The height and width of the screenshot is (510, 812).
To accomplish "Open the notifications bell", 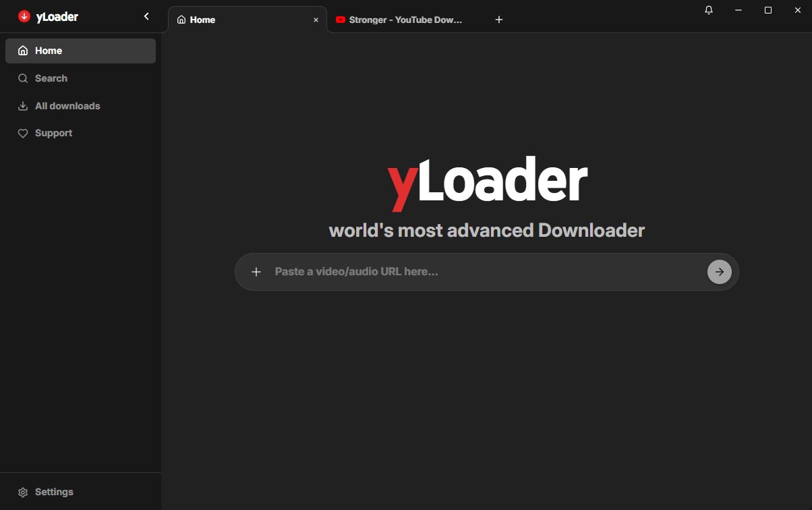I will [x=709, y=10].
